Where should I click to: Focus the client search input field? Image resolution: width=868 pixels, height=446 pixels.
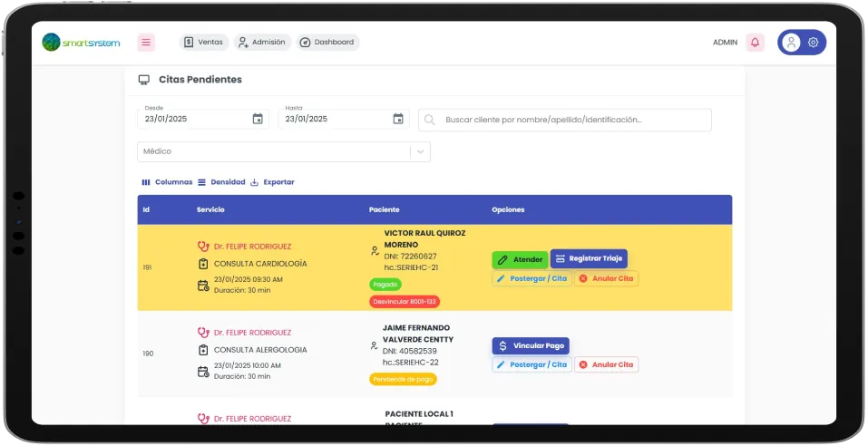pos(571,120)
